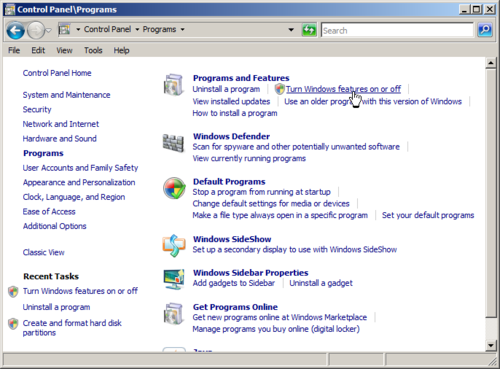Click Uninstall a program in Recent Tasks
Image resolution: width=500 pixels, height=369 pixels.
[x=56, y=307]
